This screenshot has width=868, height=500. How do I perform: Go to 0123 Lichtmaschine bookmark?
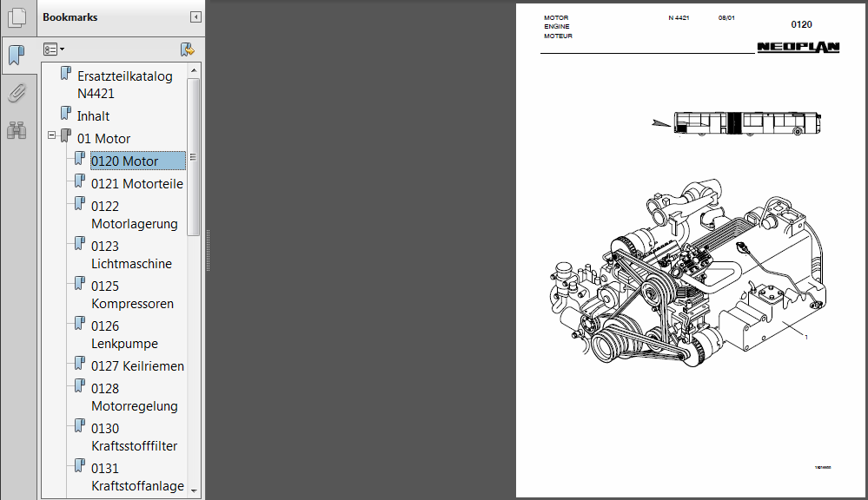point(131,254)
